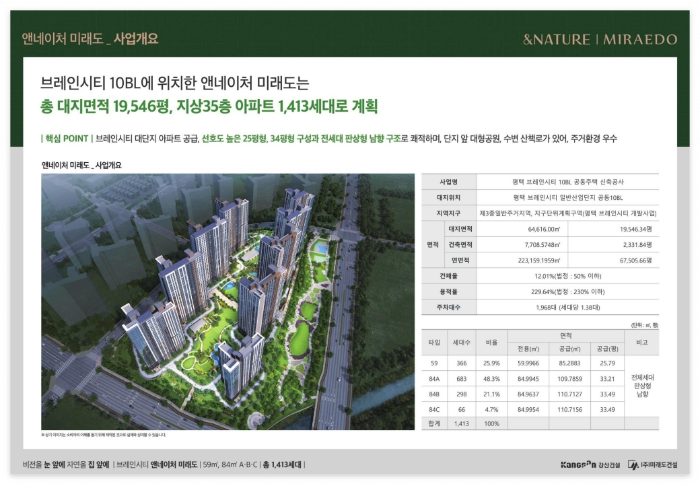Click the '대지면적' sub-label
This screenshot has height=484, width=700.
[460, 229]
